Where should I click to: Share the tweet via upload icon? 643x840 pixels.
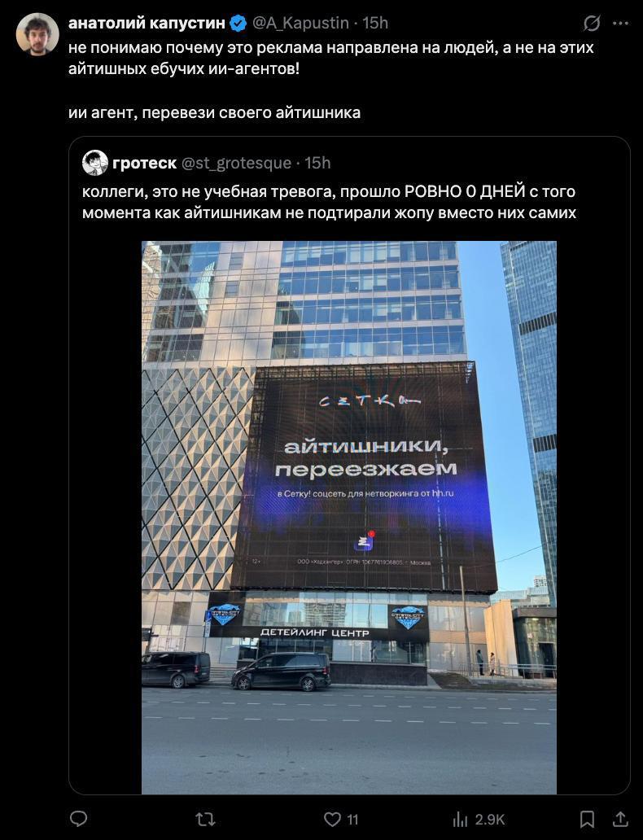pos(620,819)
